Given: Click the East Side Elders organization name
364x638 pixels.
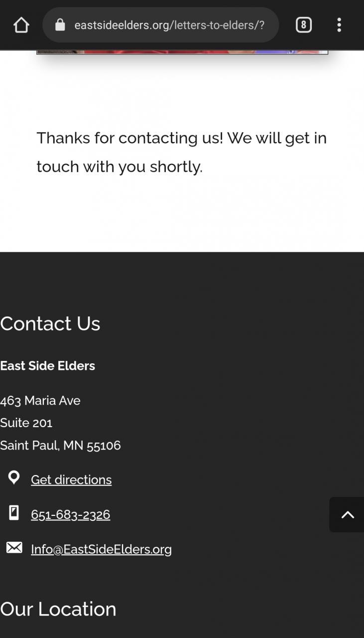Looking at the screenshot, I should [x=47, y=366].
